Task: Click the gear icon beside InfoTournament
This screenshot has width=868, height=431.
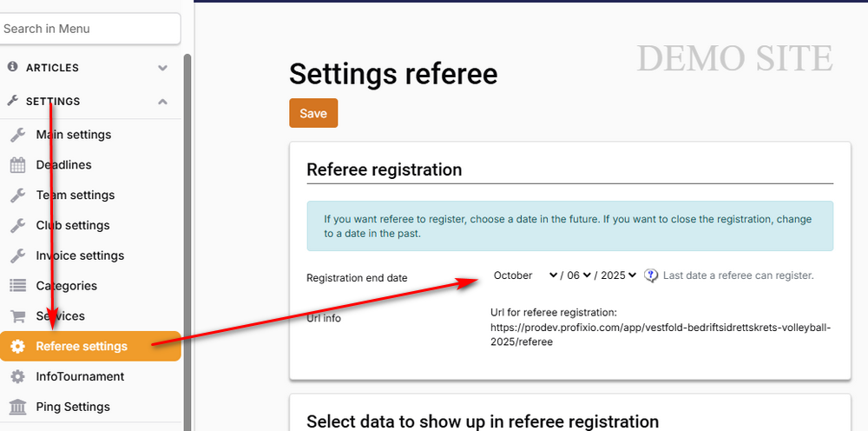Action: 17,376
